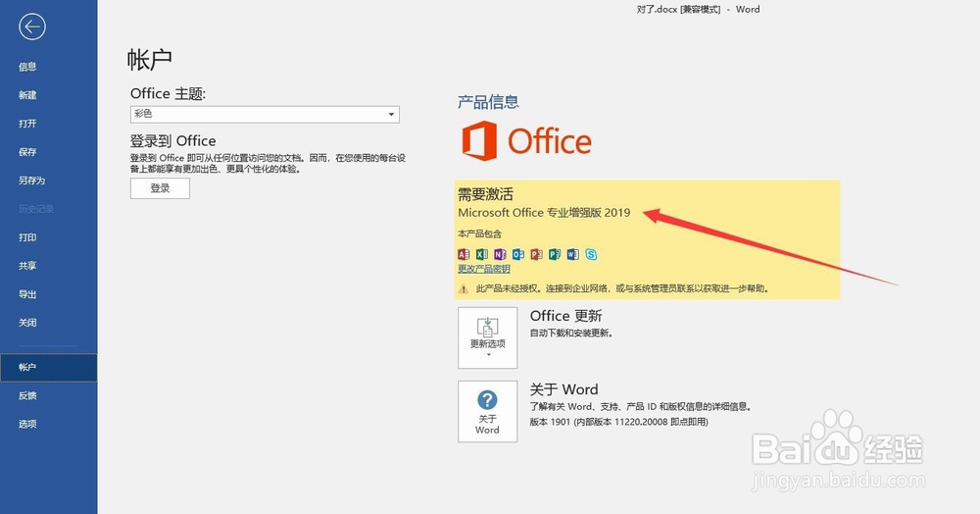Click the 版本 1901 version text
The image size is (980, 514).
pyautogui.click(x=618, y=422)
